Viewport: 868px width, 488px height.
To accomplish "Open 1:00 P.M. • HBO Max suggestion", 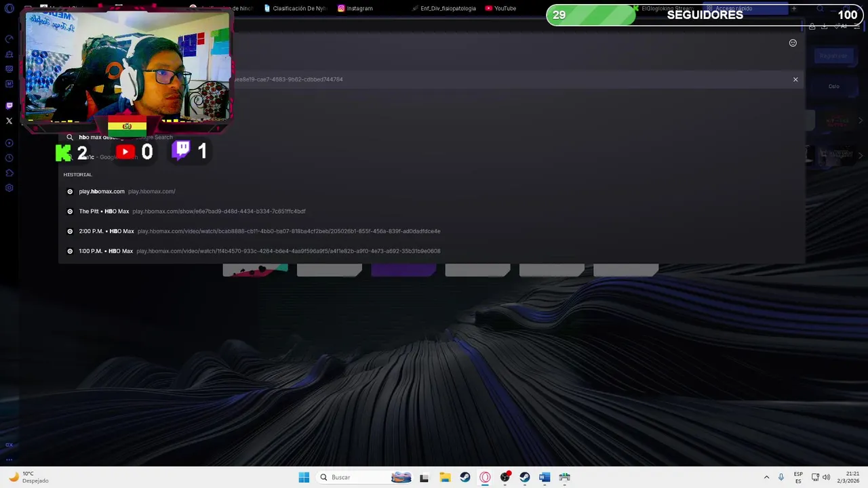I will 431,251.
